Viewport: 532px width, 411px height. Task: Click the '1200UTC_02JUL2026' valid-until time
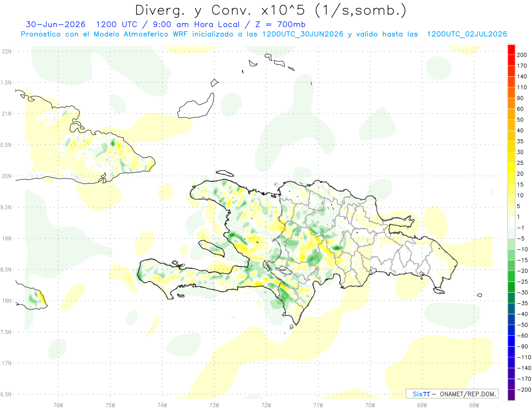click(467, 34)
